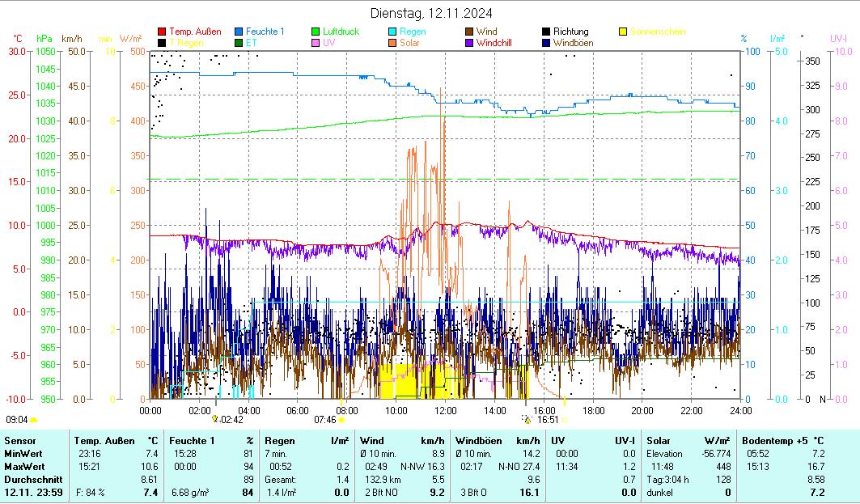Viewport: 860px width, 504px height.
Task: Click the MaxWert row label
Action: point(23,467)
